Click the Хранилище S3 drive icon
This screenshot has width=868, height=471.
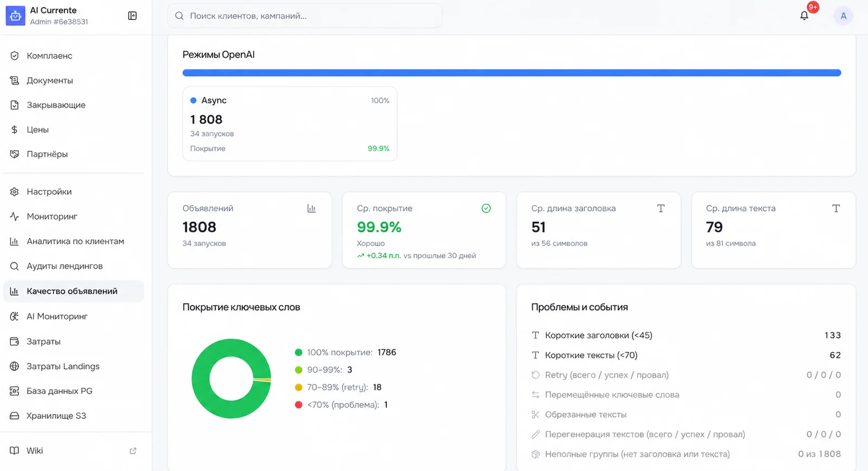(x=15, y=416)
